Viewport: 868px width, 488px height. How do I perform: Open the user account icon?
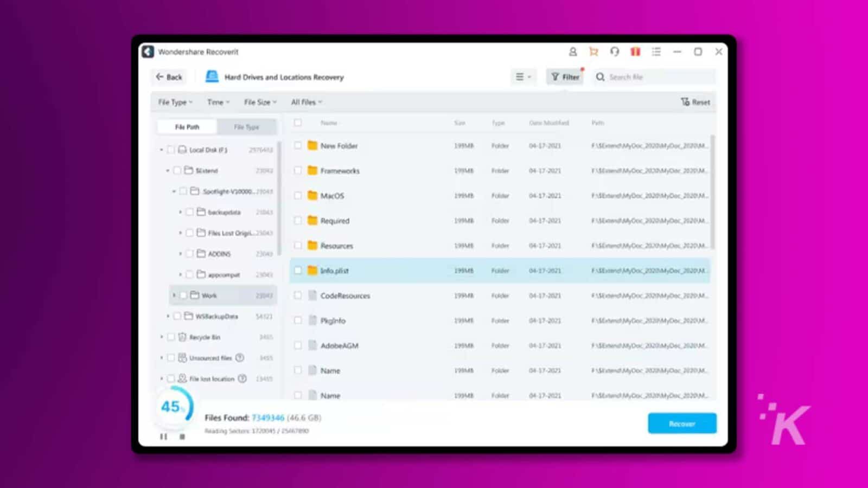point(572,52)
